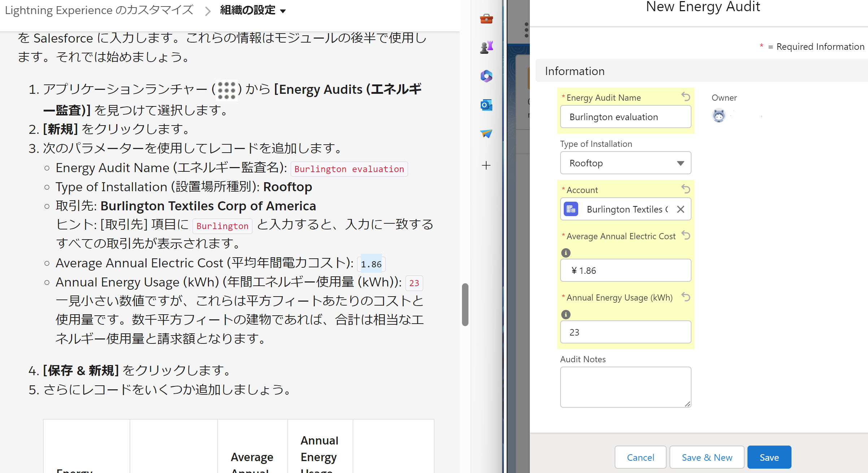
Task: Click the Audit Notes text area
Action: (625, 387)
